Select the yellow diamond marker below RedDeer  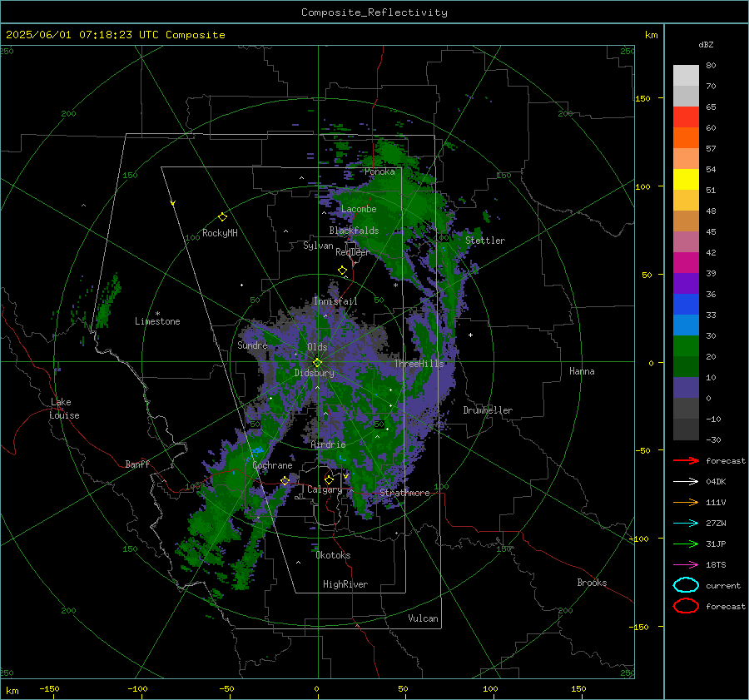(343, 271)
